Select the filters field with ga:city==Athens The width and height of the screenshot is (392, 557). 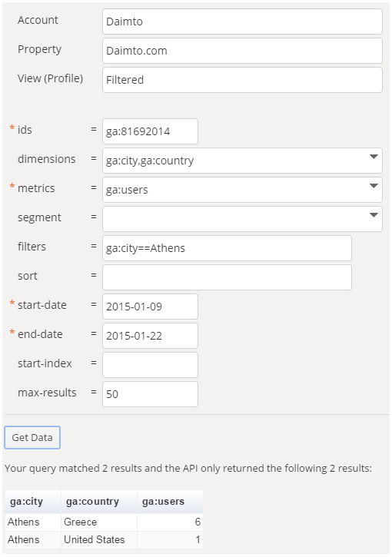coord(227,248)
